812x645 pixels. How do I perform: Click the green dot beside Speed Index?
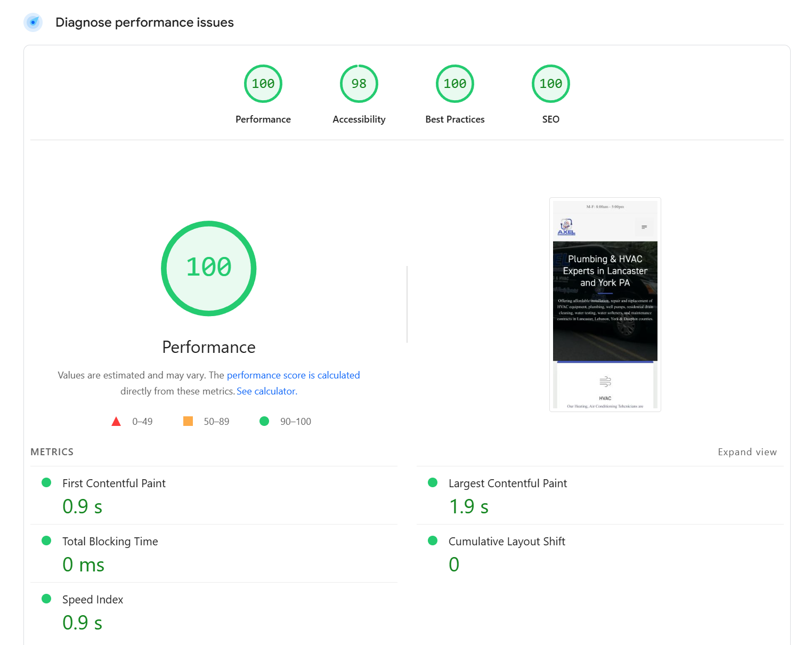46,599
